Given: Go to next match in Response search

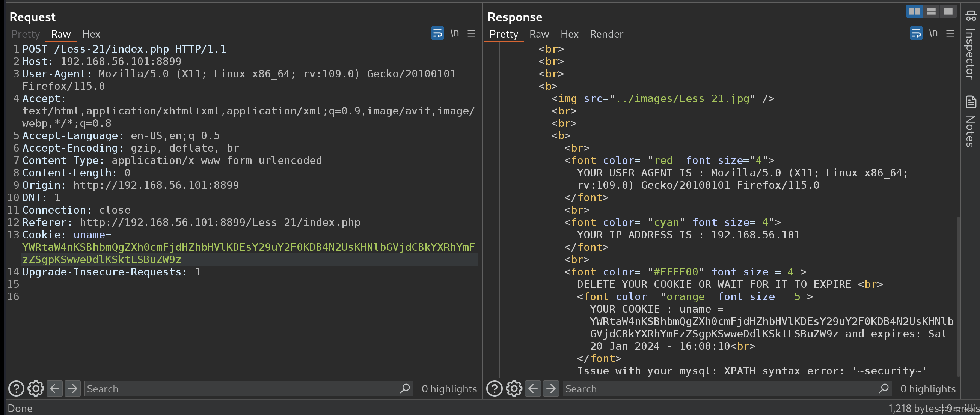Looking at the screenshot, I should (551, 388).
